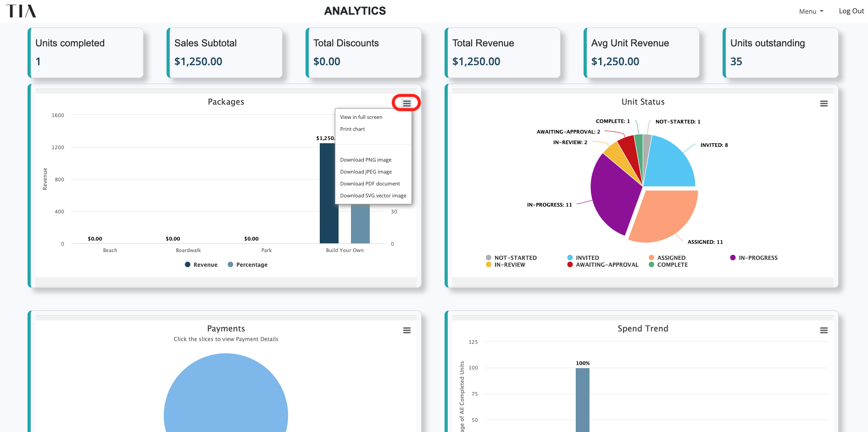Click the 'INVITED: 8' pie label
This screenshot has height=432, width=868.
click(714, 145)
